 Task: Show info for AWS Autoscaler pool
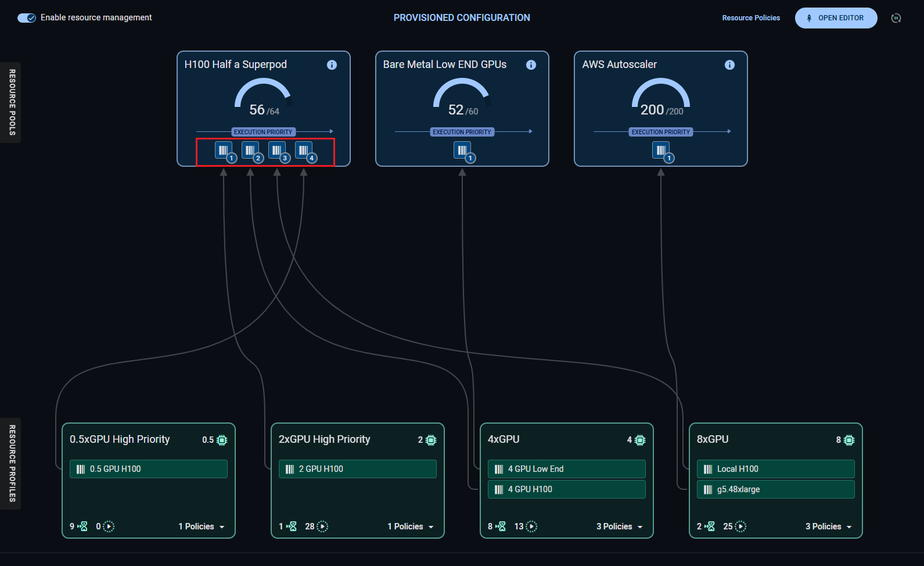pos(729,65)
